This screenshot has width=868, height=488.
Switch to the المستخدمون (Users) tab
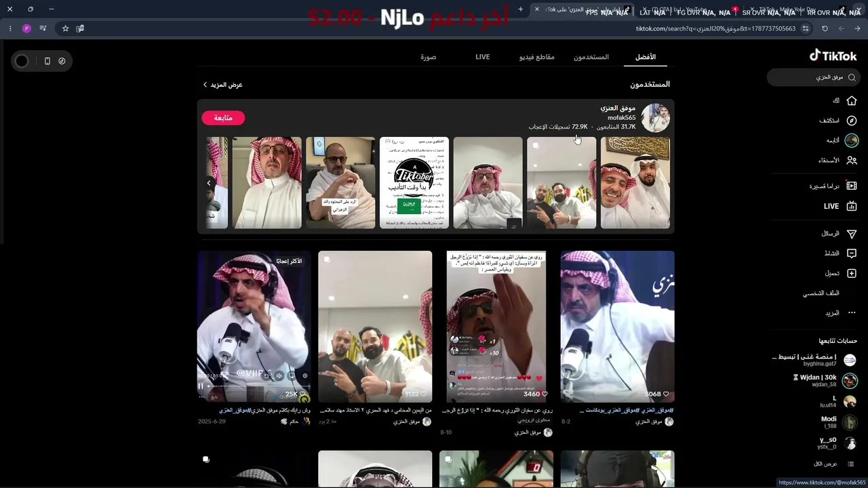pyautogui.click(x=591, y=57)
